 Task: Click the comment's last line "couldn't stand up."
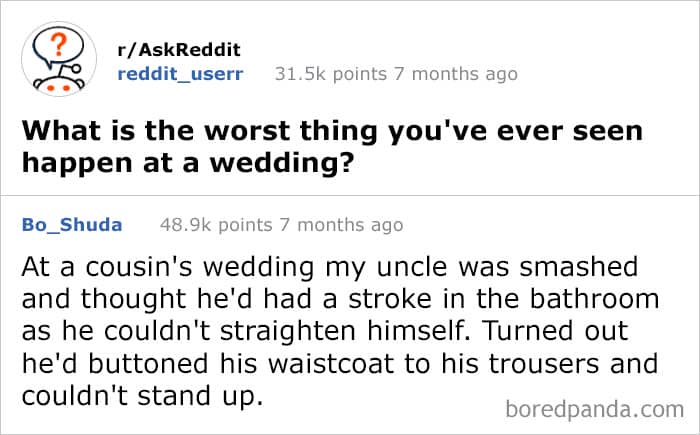coord(141,395)
